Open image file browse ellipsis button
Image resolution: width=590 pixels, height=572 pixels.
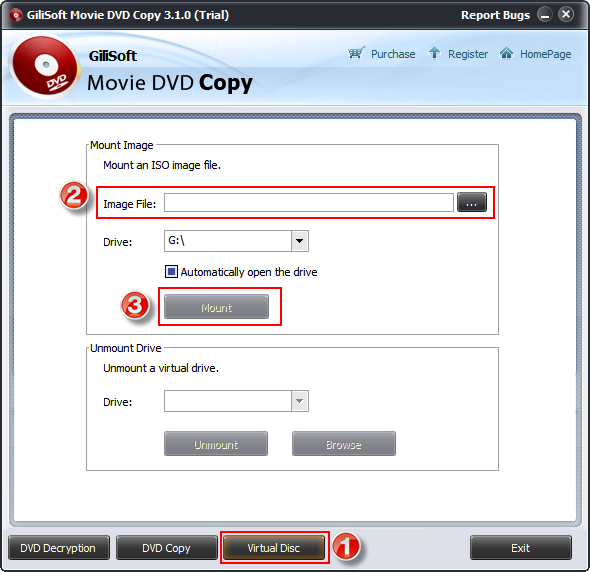point(471,202)
